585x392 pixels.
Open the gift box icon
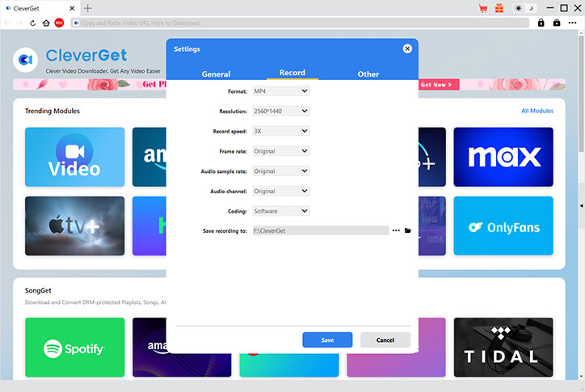[499, 8]
